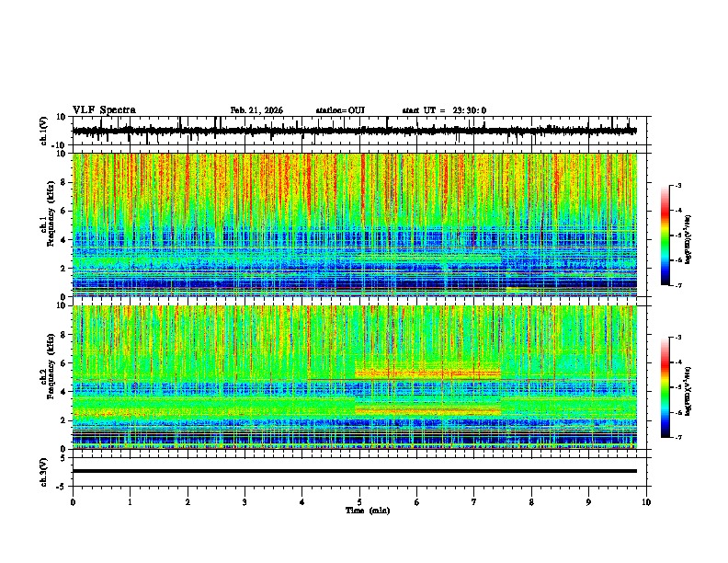
Task: Click the time axis tick label "4"
Action: coord(302,502)
